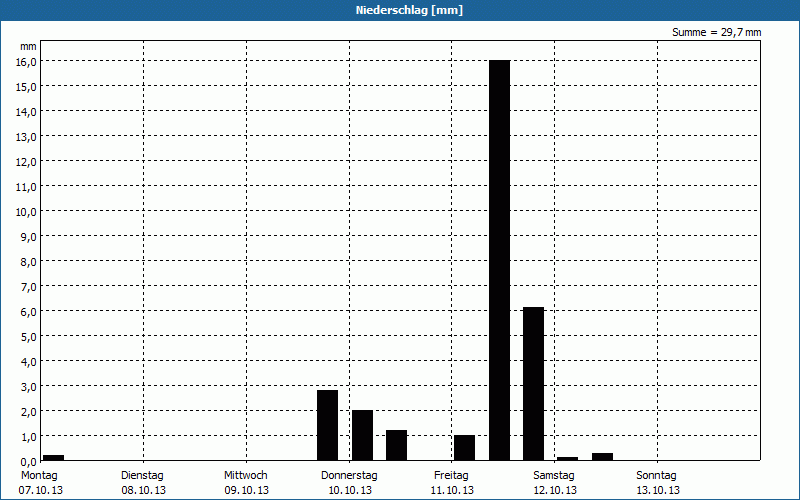This screenshot has height=500, width=800.
Task: Select the second small Samstag bar
Action: [603, 457]
